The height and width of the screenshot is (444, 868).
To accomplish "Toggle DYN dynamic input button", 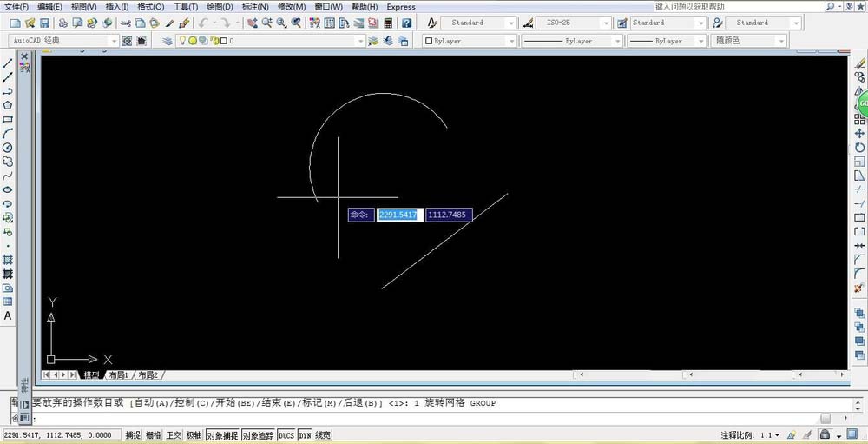I will tap(305, 435).
